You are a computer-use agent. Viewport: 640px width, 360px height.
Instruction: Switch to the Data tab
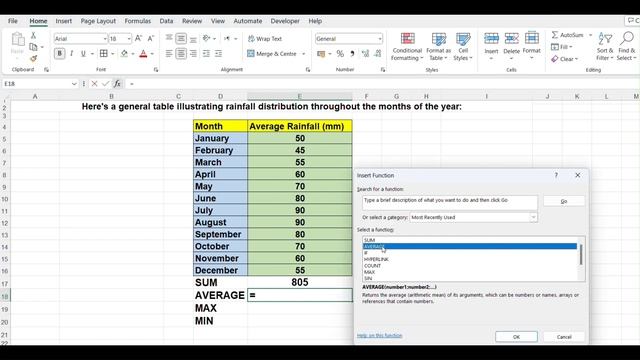(166, 21)
